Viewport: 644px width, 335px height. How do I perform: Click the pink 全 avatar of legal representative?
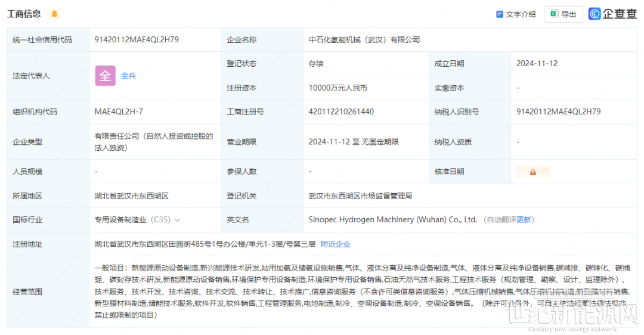click(105, 76)
